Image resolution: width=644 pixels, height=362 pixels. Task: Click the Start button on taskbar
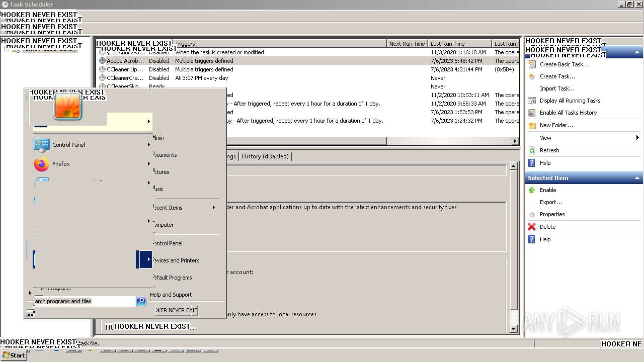click(x=14, y=355)
